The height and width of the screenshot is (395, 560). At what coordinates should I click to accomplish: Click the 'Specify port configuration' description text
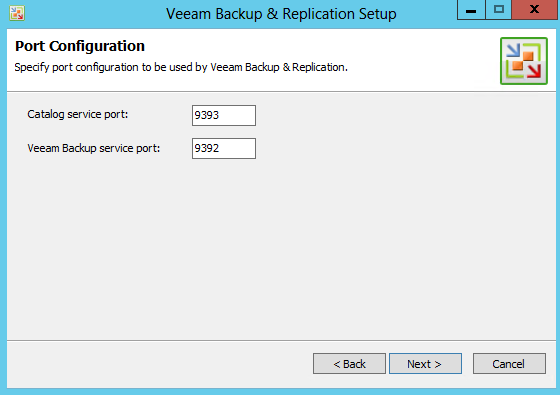[x=181, y=67]
